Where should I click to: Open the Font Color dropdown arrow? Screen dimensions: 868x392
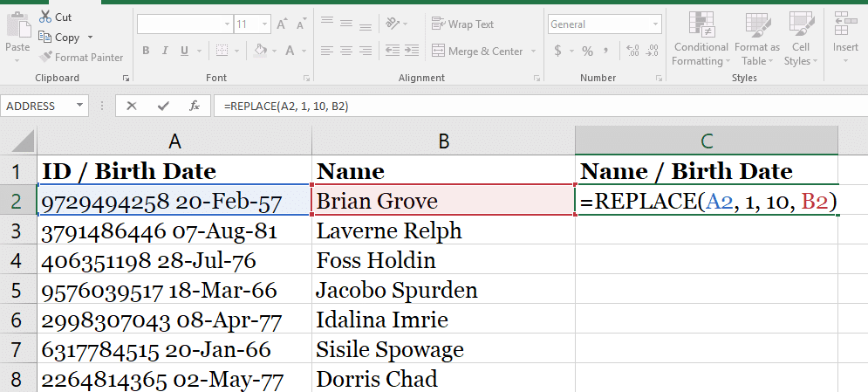click(305, 51)
